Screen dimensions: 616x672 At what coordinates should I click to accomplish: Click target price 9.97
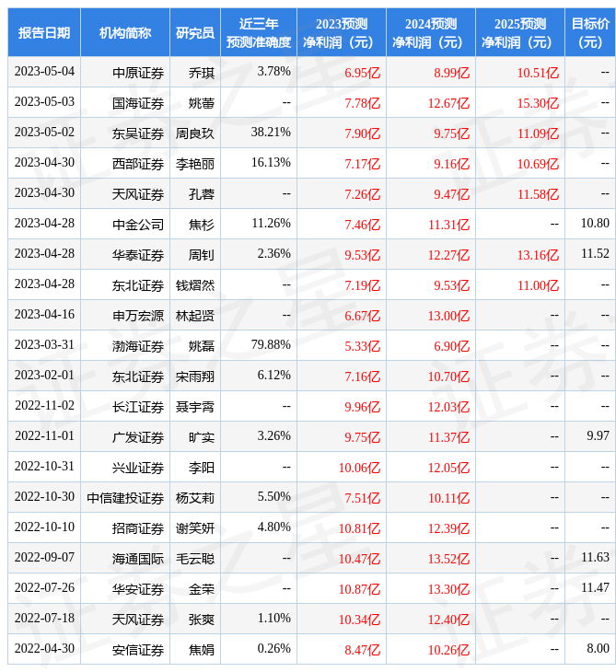click(598, 436)
